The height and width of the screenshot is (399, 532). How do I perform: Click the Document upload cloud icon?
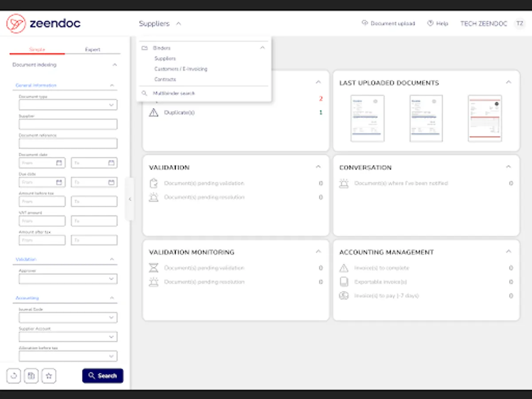coord(365,23)
